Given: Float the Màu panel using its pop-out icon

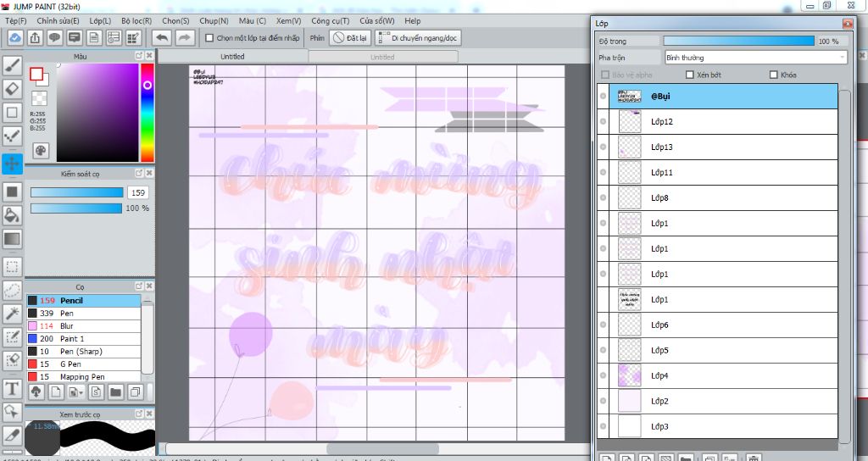Looking at the screenshot, I should click(x=139, y=56).
